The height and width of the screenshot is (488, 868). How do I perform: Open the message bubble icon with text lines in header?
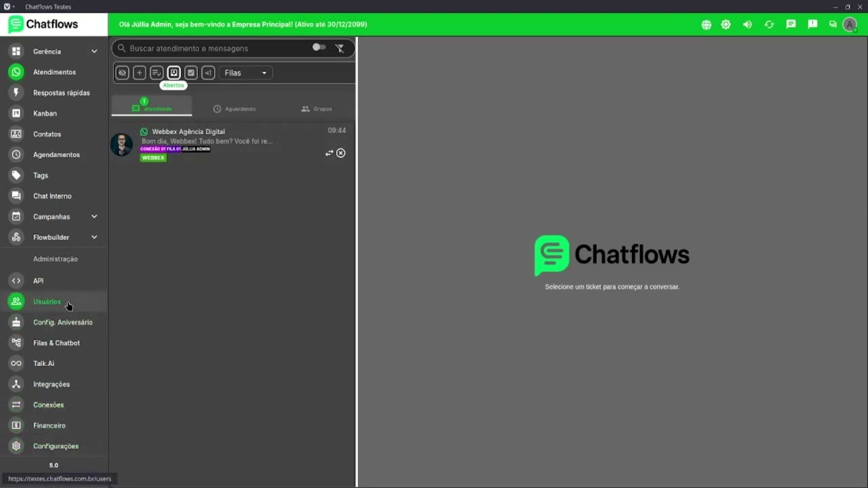791,24
